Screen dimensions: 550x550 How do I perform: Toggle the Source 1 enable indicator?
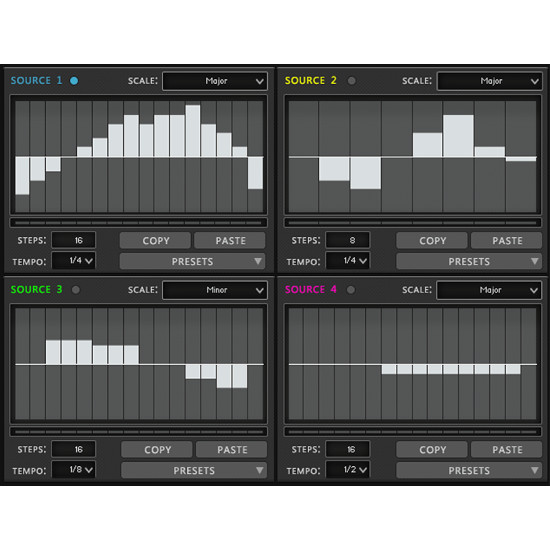(74, 81)
